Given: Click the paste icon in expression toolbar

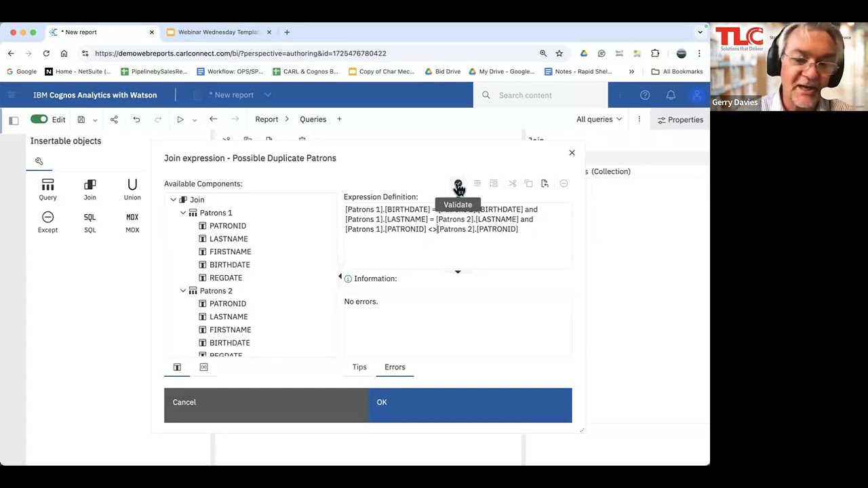Looking at the screenshot, I should pos(545,184).
